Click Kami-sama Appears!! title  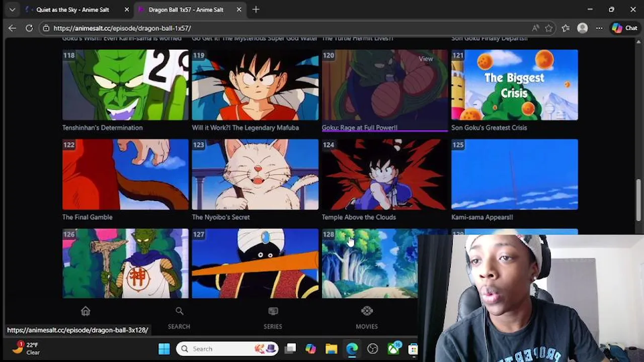click(x=482, y=217)
